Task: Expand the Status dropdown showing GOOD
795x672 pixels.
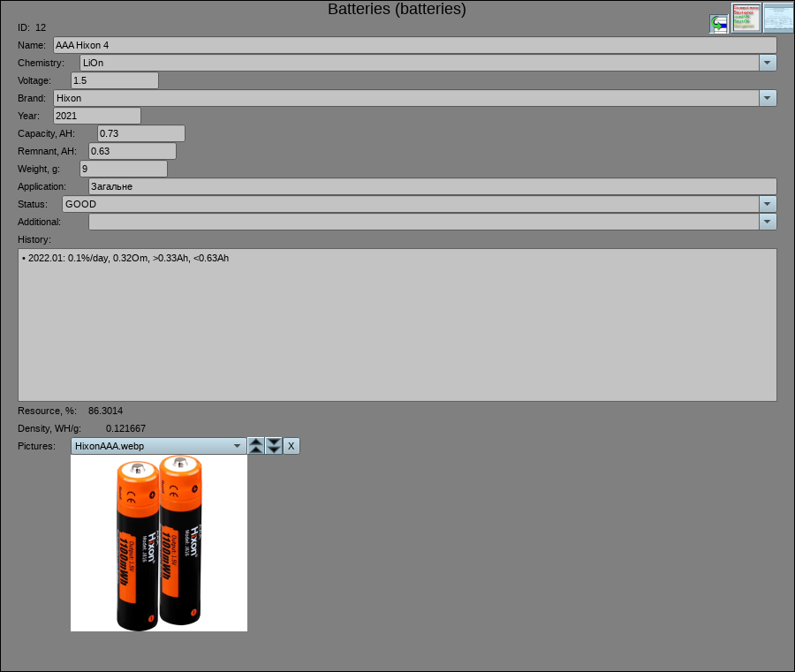Action: [768, 204]
